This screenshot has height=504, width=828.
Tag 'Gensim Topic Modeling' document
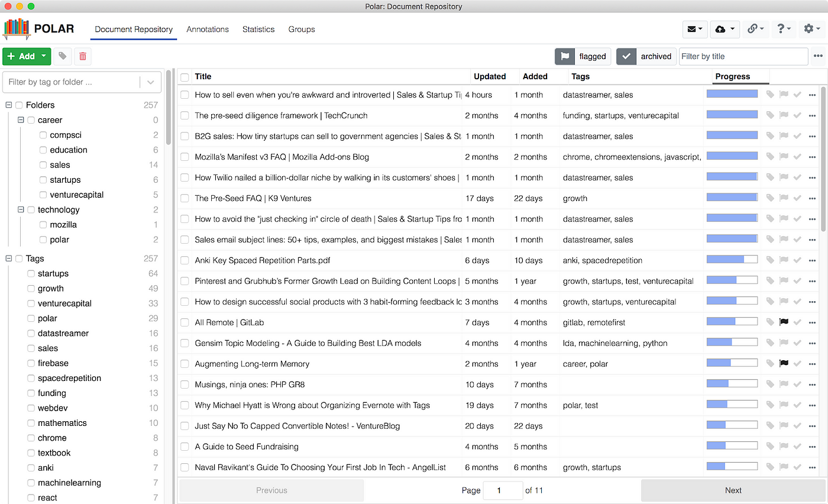tap(770, 343)
